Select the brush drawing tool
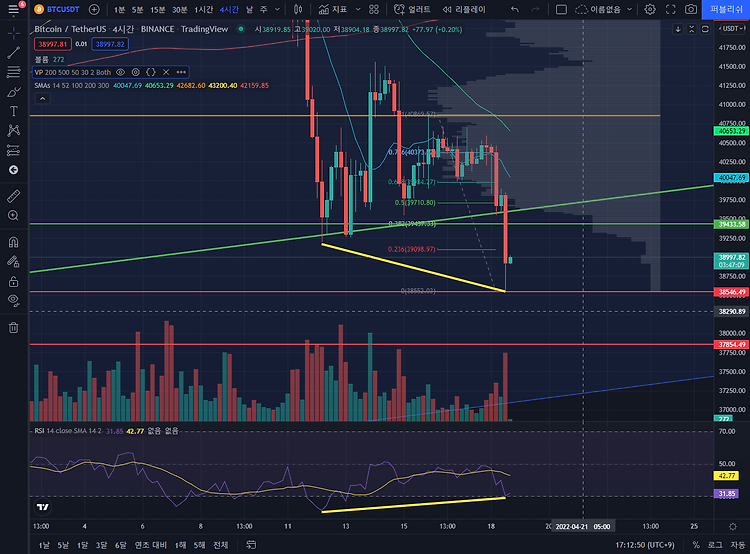This screenshot has width=750, height=554. coord(13,92)
